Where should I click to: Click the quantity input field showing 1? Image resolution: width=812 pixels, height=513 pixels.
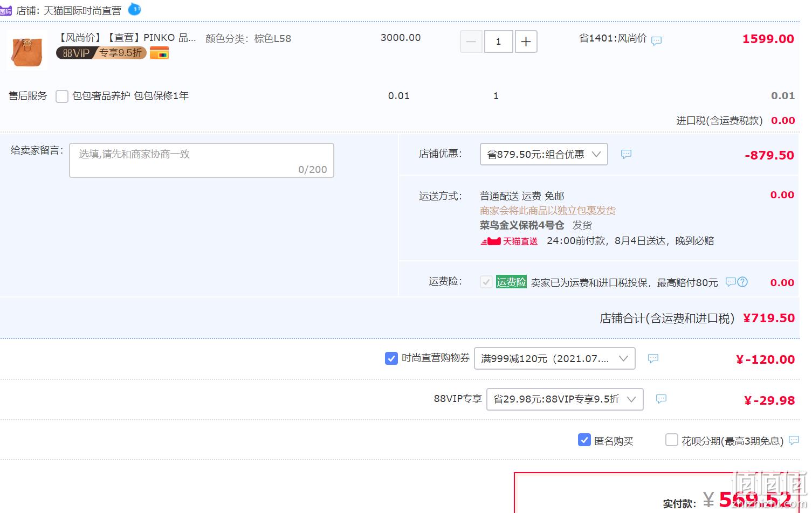coord(498,41)
